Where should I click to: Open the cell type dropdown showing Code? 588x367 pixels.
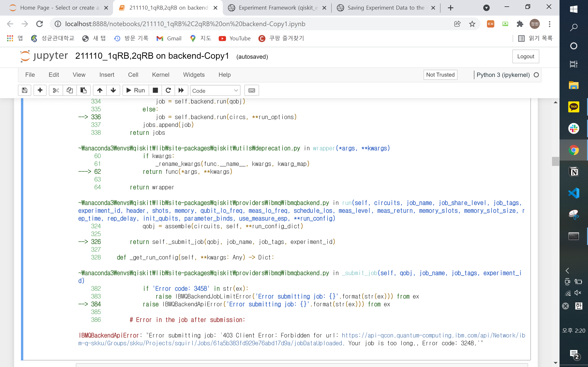coord(215,90)
